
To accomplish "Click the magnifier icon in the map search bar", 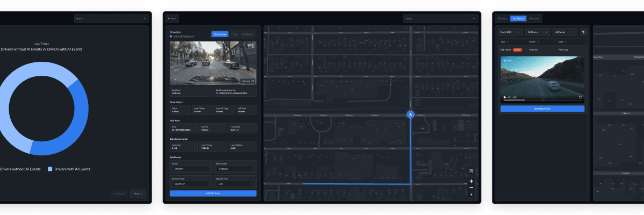I will point(474,18).
